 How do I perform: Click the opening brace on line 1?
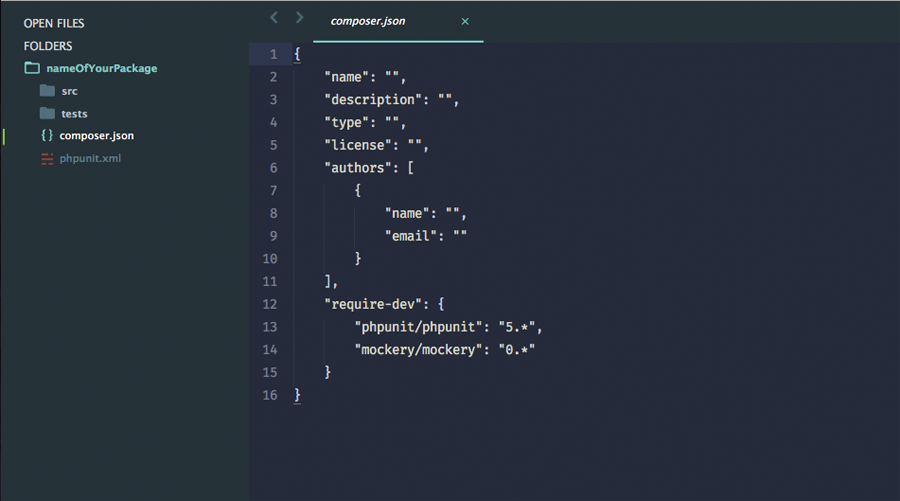coord(297,55)
